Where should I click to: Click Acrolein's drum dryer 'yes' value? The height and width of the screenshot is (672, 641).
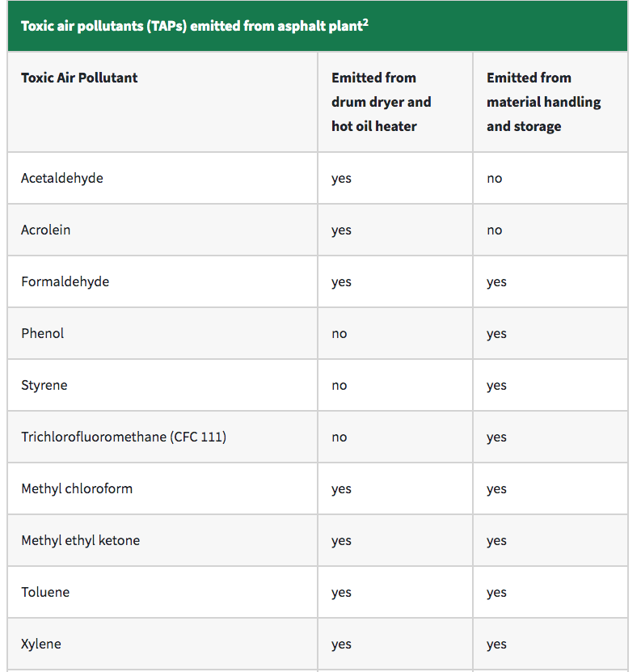coord(341,230)
